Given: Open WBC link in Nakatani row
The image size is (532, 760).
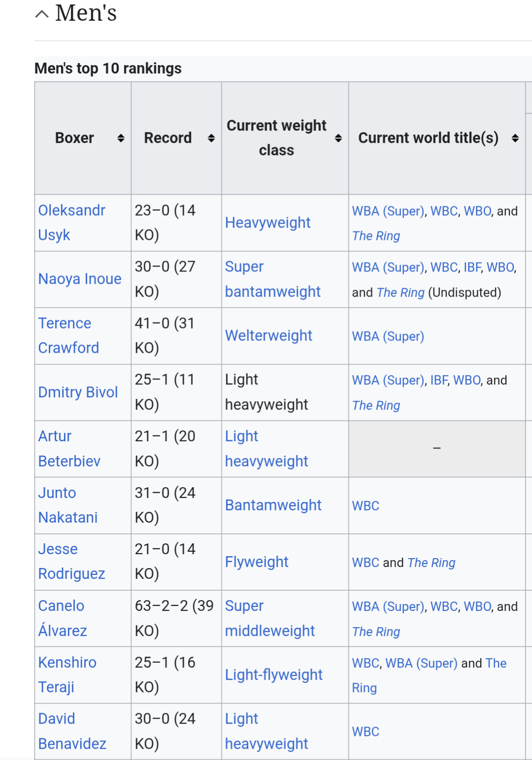Looking at the screenshot, I should tap(366, 506).
